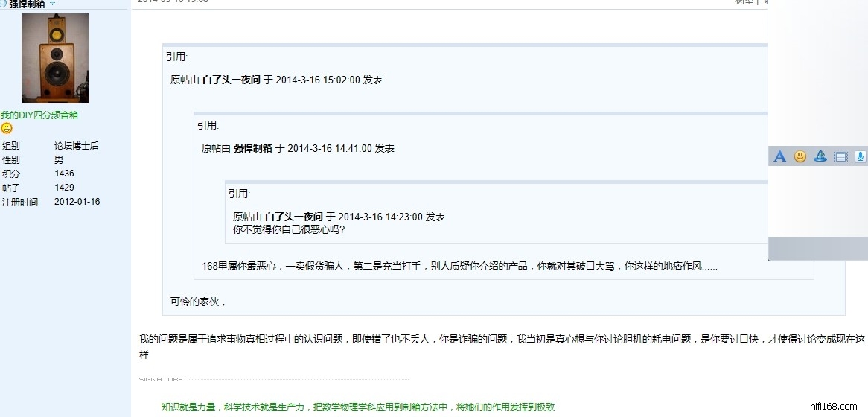Click 强悍制箱 in the 14:41:00 quote
The image size is (868, 417).
[253, 148]
